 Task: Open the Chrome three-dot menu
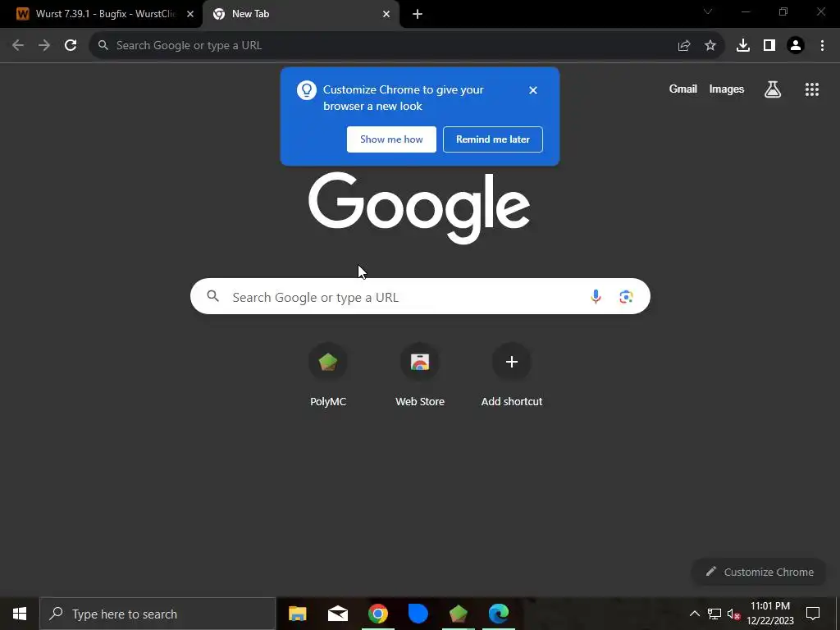[822, 46]
